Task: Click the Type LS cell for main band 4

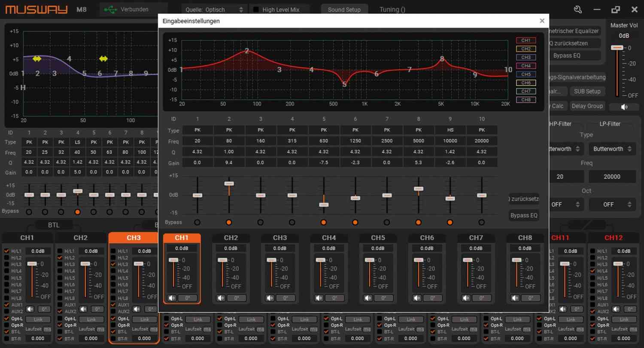Action: [x=78, y=142]
